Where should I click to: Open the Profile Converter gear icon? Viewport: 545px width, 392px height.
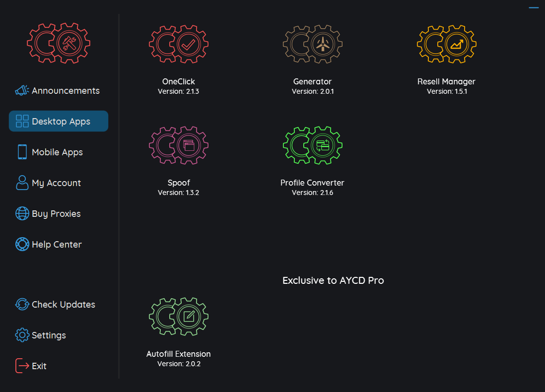312,146
